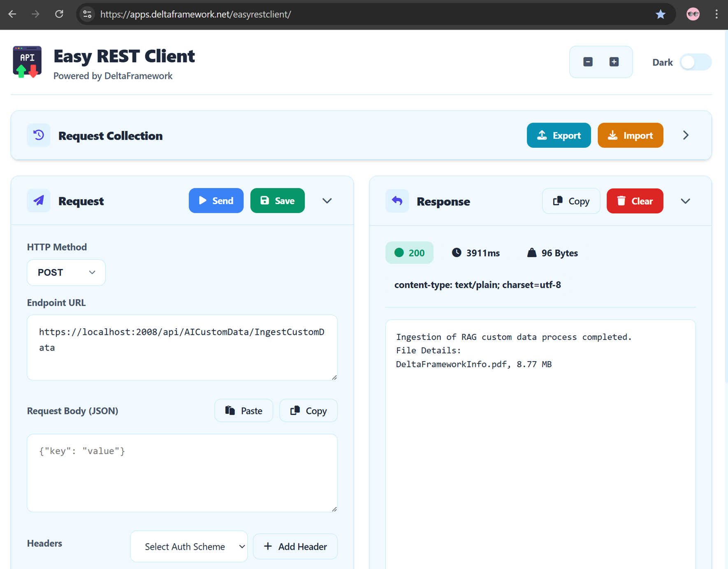Click the Response reply arrow icon

point(397,201)
